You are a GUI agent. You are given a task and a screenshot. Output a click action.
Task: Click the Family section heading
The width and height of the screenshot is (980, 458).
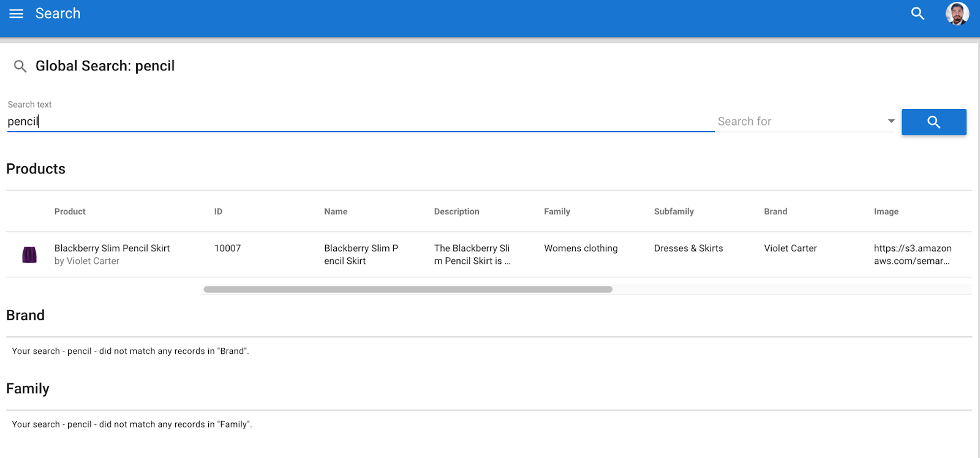click(28, 389)
